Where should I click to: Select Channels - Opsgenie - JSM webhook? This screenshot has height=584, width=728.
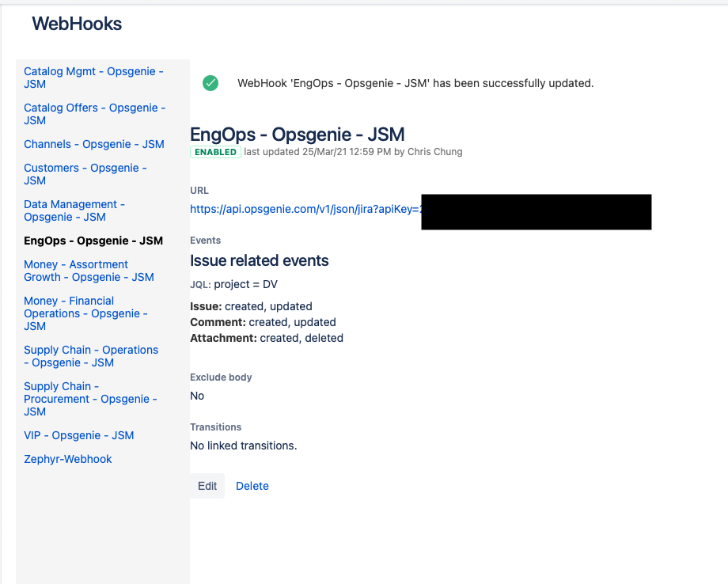94,144
